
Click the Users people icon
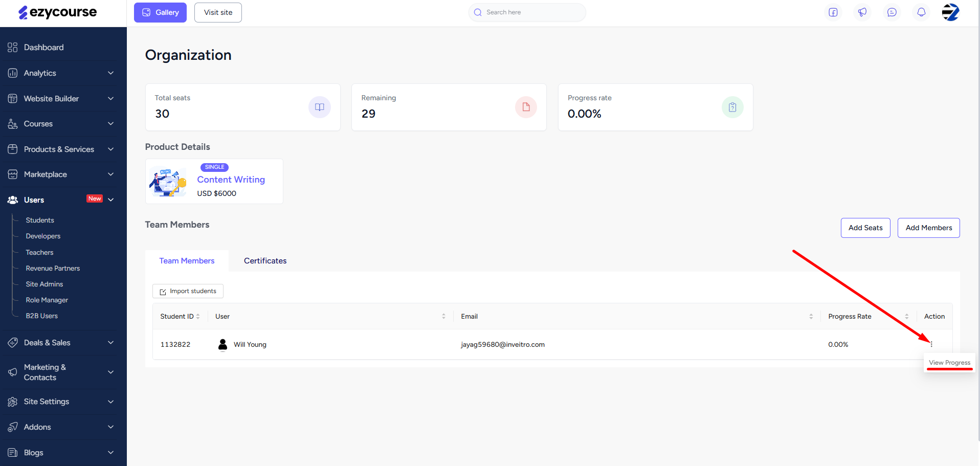click(x=13, y=200)
